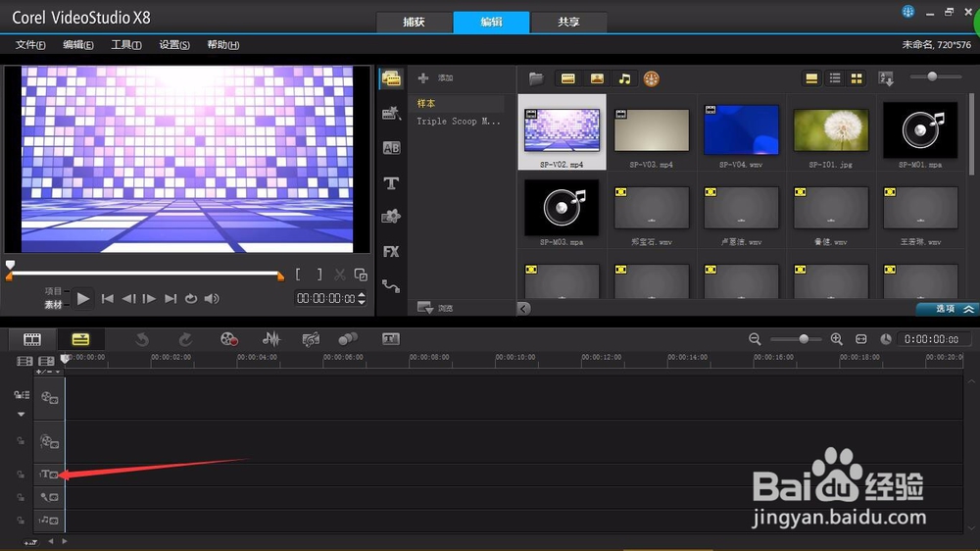Open the FX Filter library
This screenshot has width=980, height=551.
391,251
